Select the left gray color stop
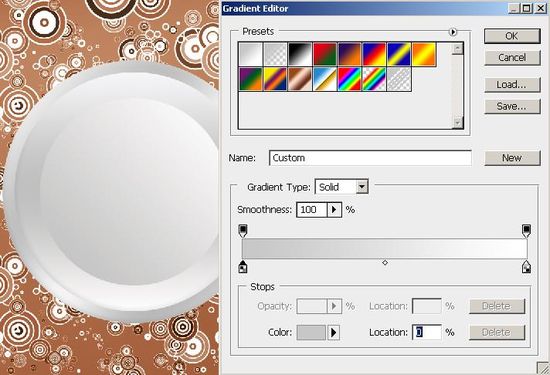This screenshot has width=550, height=375. (x=243, y=267)
